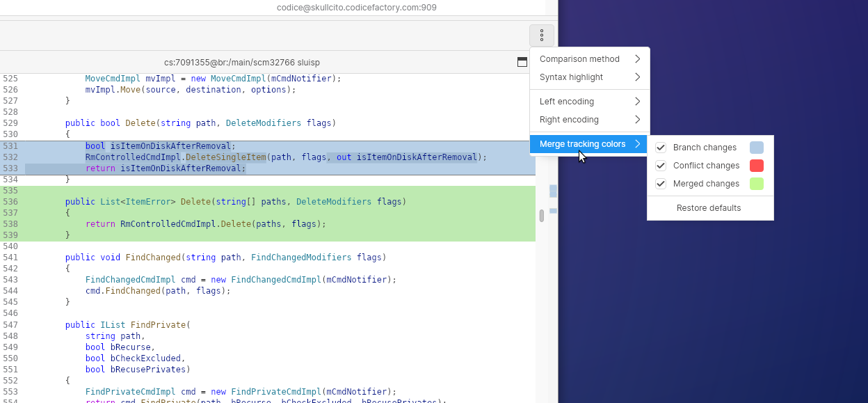Image resolution: width=868 pixels, height=403 pixels.
Task: Open the Right encoding submenu
Action: point(590,119)
